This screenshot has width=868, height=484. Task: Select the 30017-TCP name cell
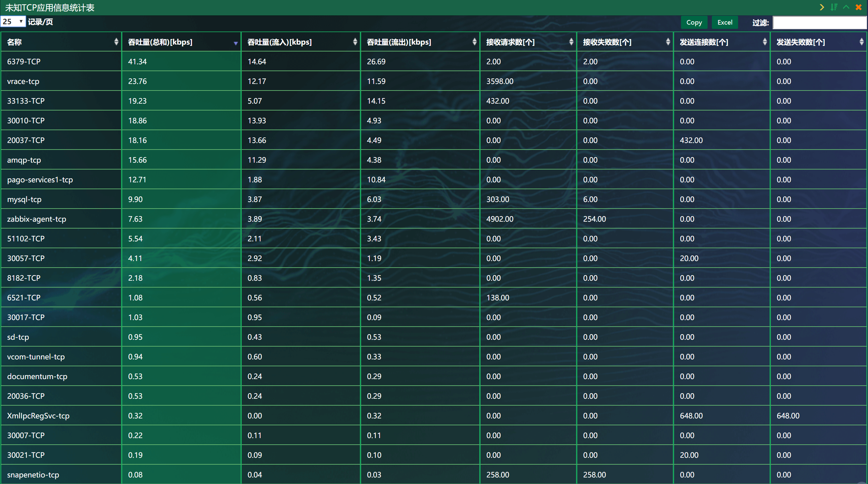(x=61, y=317)
